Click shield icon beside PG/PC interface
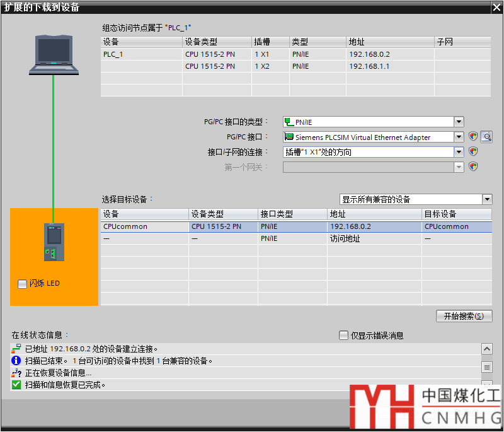The image size is (504, 432). click(473, 136)
